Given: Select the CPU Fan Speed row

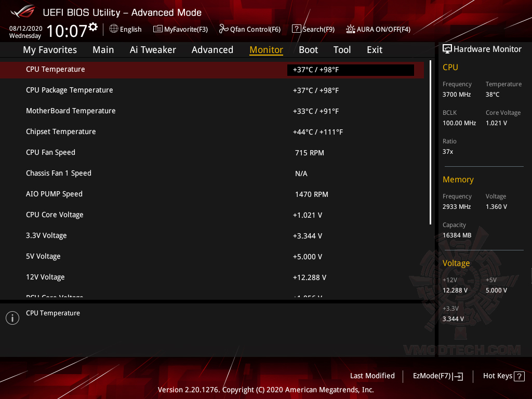Looking at the screenshot, I should [212, 152].
